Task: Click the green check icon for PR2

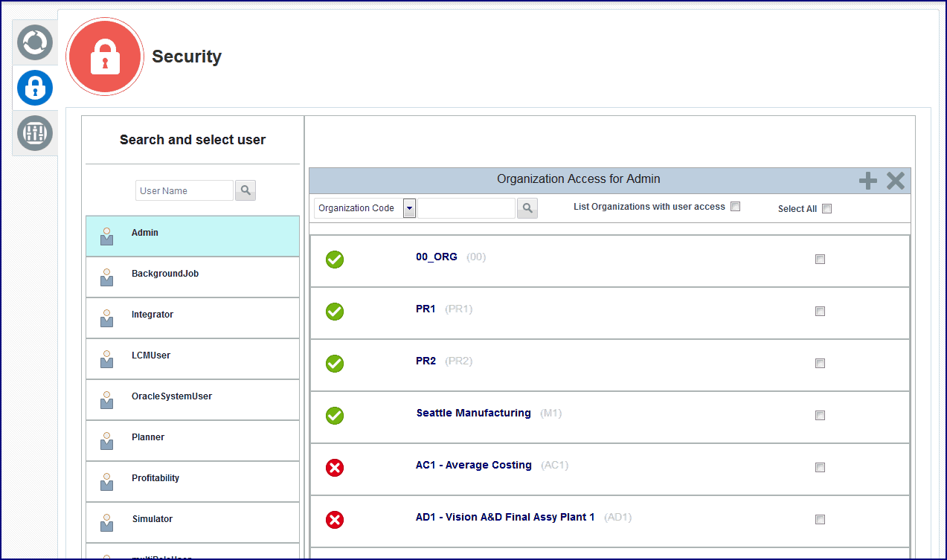Action: tap(335, 364)
